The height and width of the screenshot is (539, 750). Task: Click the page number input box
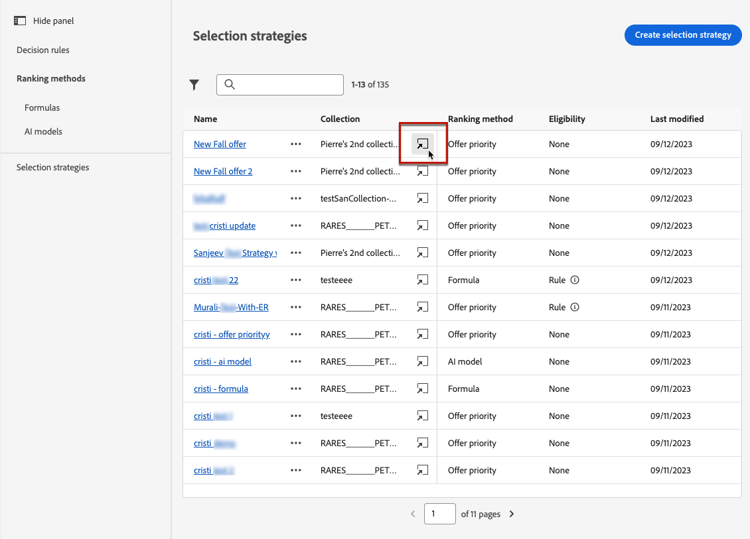[x=439, y=514]
